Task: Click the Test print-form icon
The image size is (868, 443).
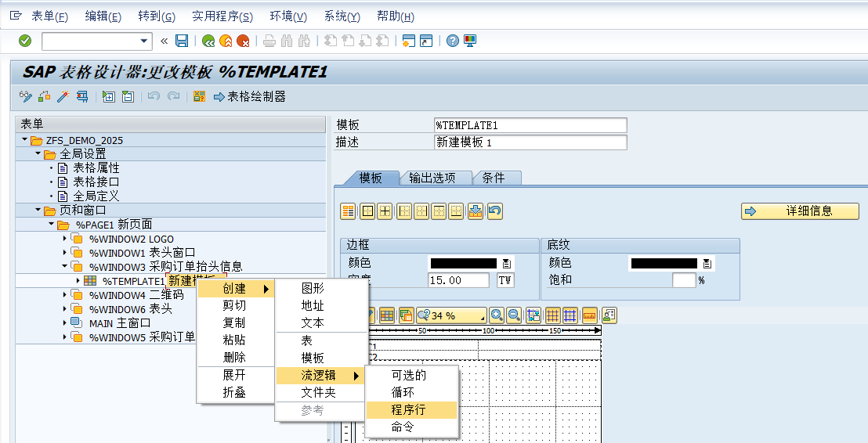Action: click(82, 97)
